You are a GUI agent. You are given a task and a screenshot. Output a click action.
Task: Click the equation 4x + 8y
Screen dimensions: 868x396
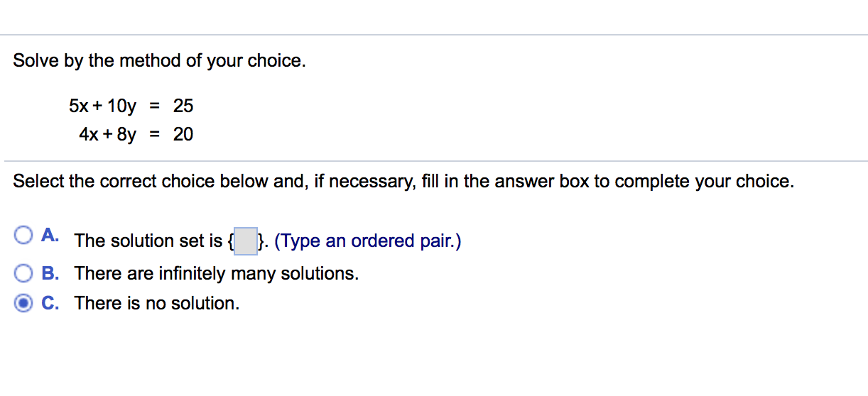click(x=107, y=134)
